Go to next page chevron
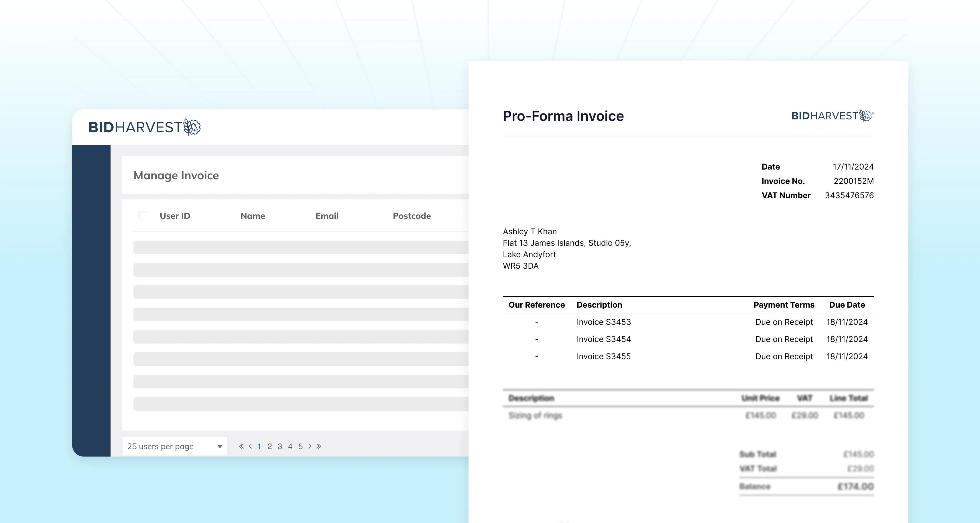This screenshot has width=980, height=523. click(310, 446)
